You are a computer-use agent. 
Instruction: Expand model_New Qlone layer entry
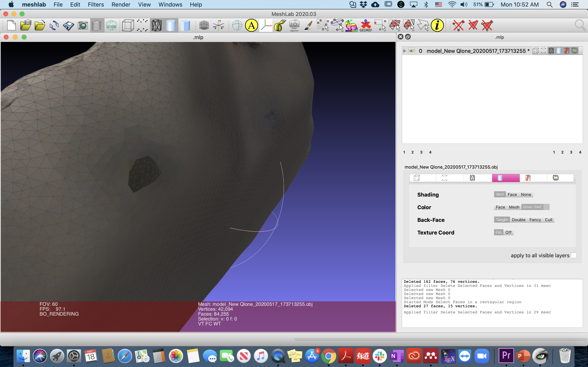pos(405,50)
